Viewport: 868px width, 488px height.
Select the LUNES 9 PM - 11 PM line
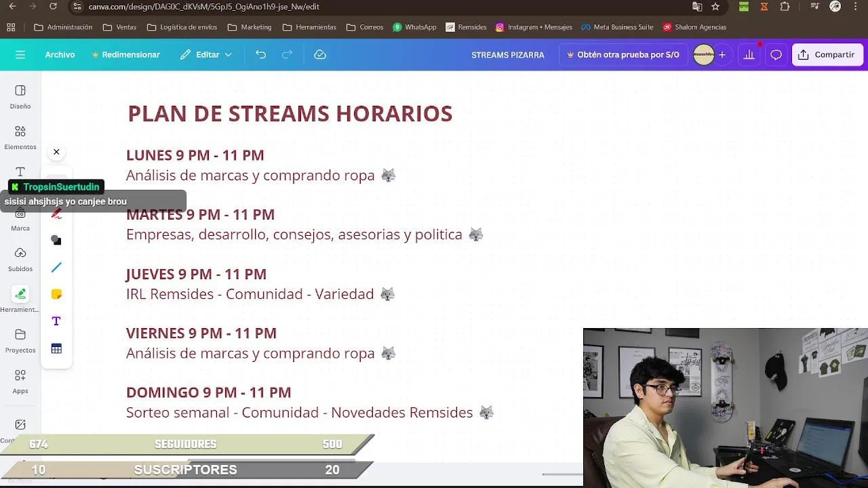195,155
